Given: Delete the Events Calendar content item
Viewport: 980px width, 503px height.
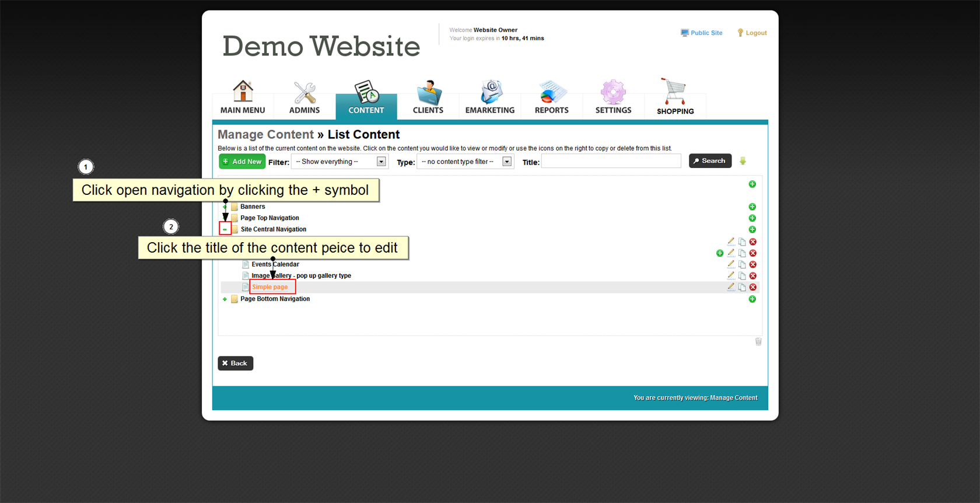Looking at the screenshot, I should point(753,264).
